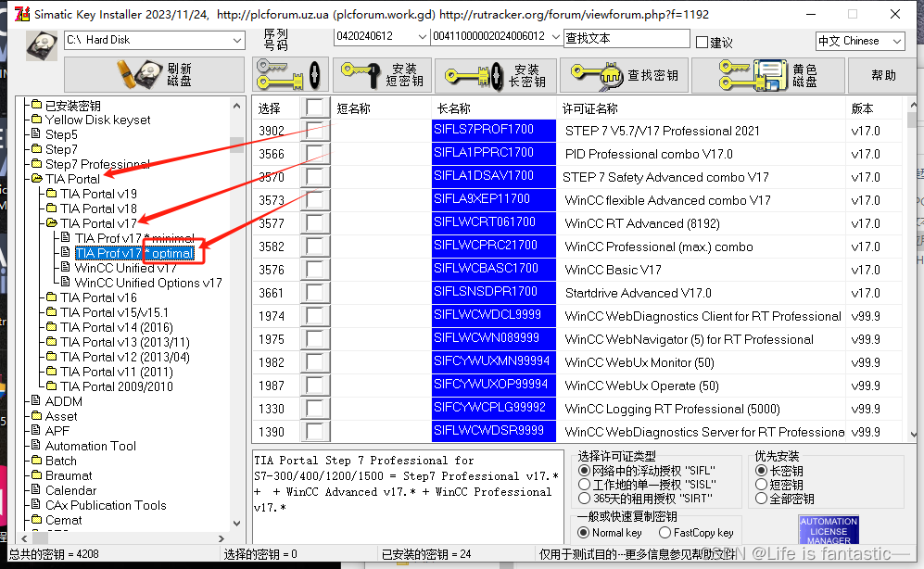924x569 pixels.
Task: Click open folder icon of TIA Portal v17
Action: tap(51, 222)
